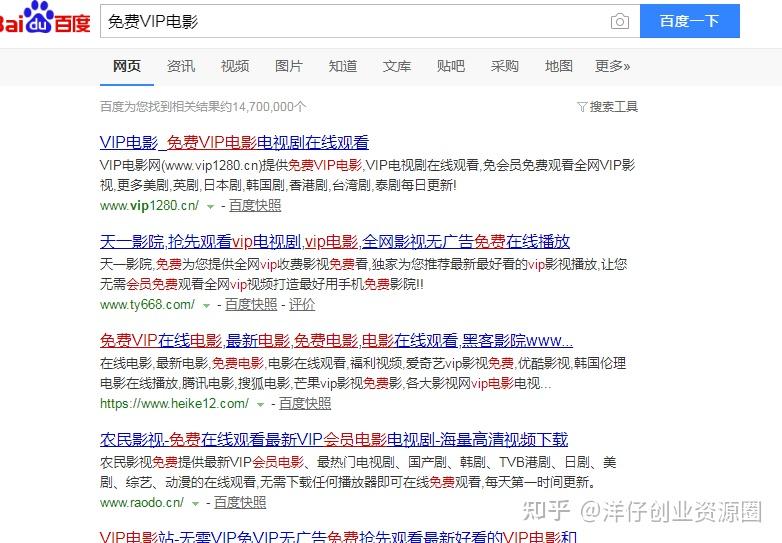782x543 pixels.
Task: Go to the 贴吧 tab
Action: pos(451,66)
